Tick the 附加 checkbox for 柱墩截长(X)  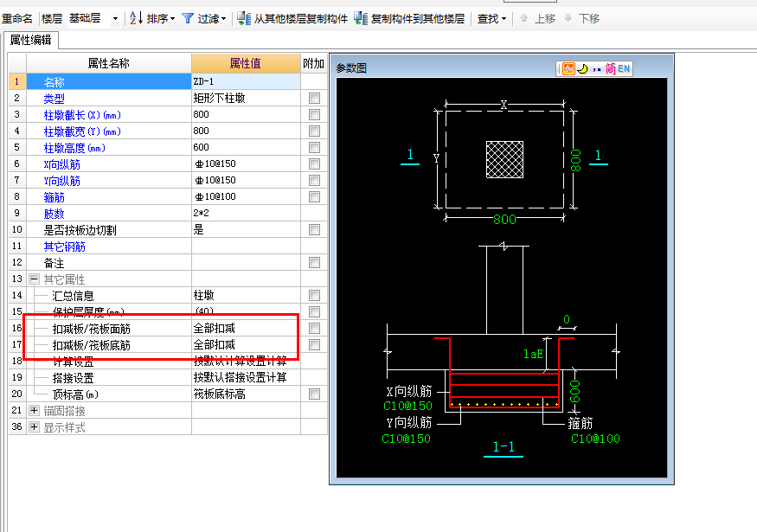314,115
